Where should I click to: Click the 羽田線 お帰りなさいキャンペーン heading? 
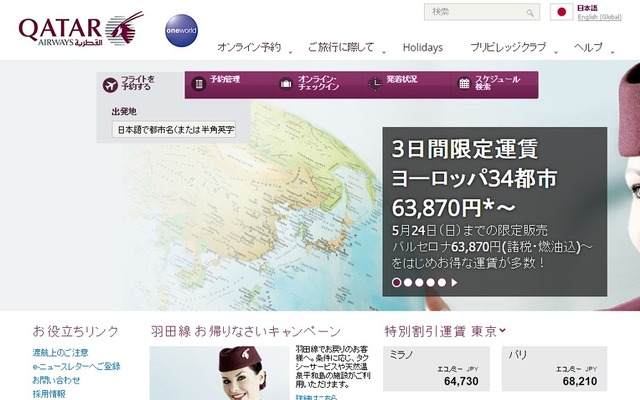coord(246,331)
